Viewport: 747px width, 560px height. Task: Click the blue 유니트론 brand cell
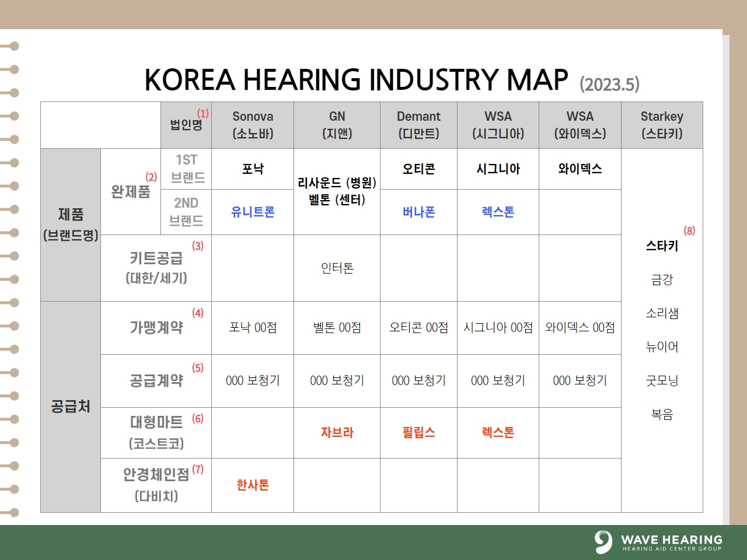click(253, 212)
